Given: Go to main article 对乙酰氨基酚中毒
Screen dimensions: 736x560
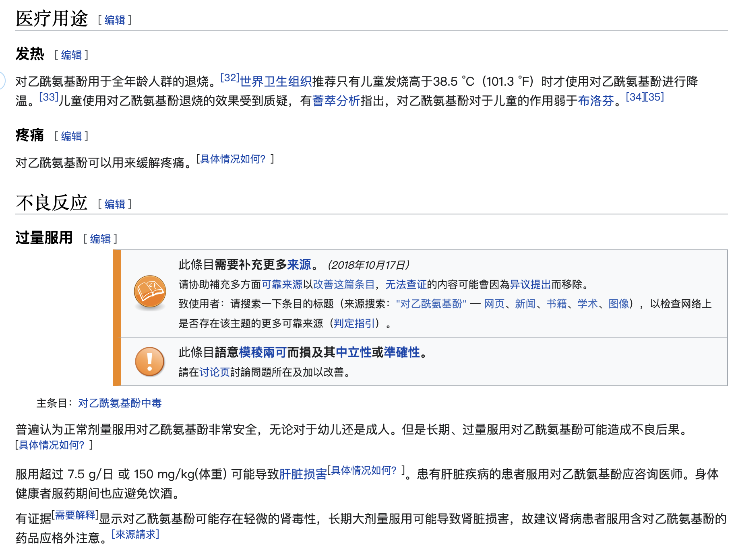Looking at the screenshot, I should pos(120,403).
